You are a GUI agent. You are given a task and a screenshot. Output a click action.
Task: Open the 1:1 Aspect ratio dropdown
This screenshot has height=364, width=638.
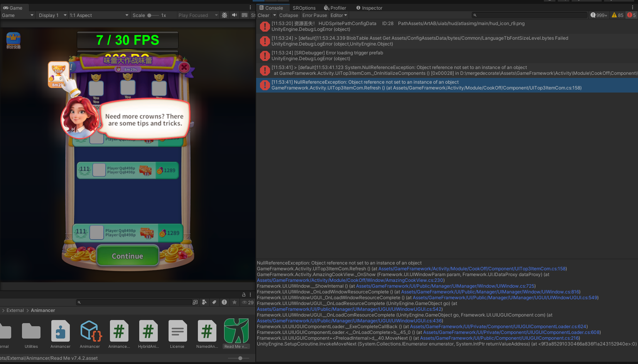click(x=99, y=15)
